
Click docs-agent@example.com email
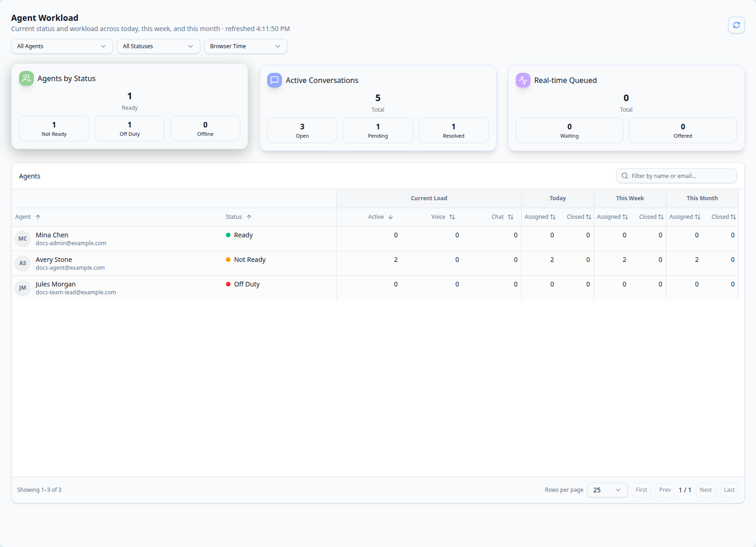click(x=70, y=268)
